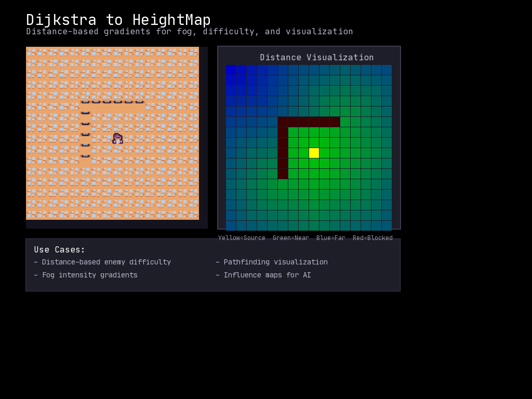Click the 'Distance Visualization' heading
The height and width of the screenshot is (399, 532).
316,57
